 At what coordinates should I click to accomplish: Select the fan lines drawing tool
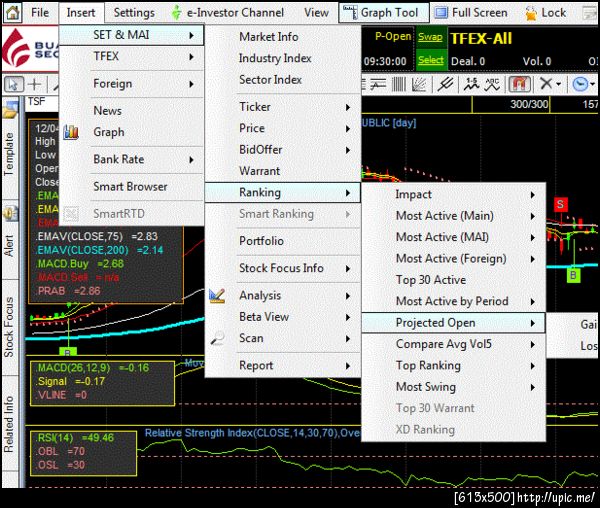(x=419, y=84)
